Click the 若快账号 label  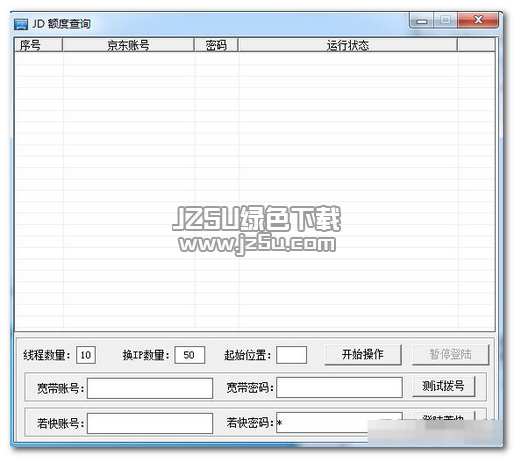61,424
